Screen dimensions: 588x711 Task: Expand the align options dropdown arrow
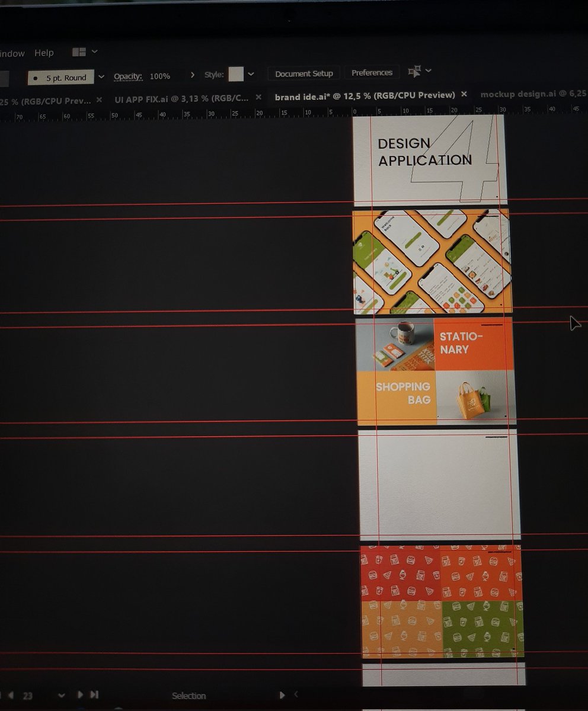(x=429, y=70)
